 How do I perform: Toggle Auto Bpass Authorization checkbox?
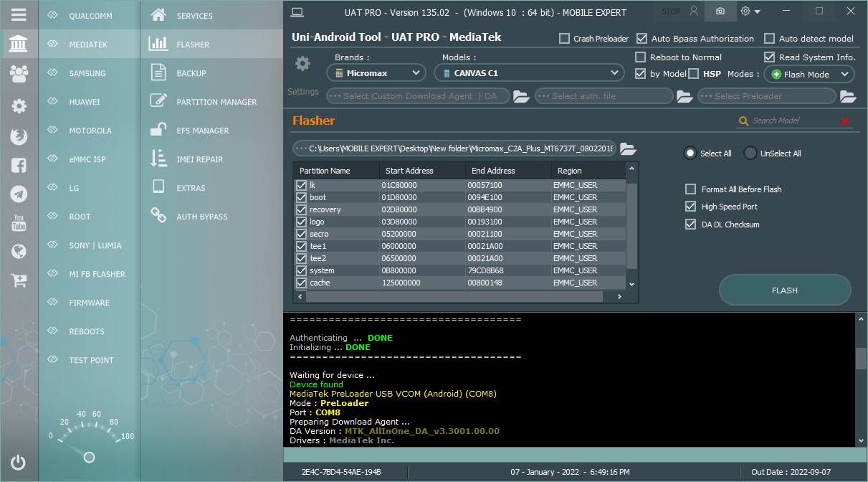[x=642, y=39]
